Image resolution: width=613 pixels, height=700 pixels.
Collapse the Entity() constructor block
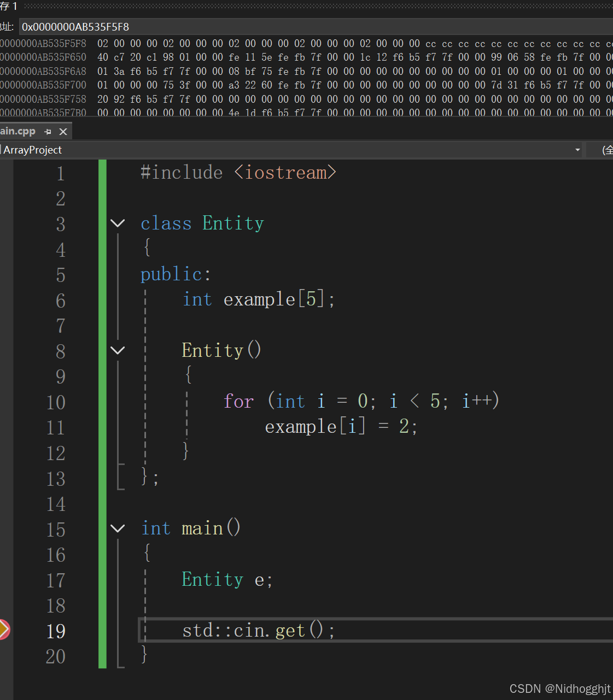[118, 350]
